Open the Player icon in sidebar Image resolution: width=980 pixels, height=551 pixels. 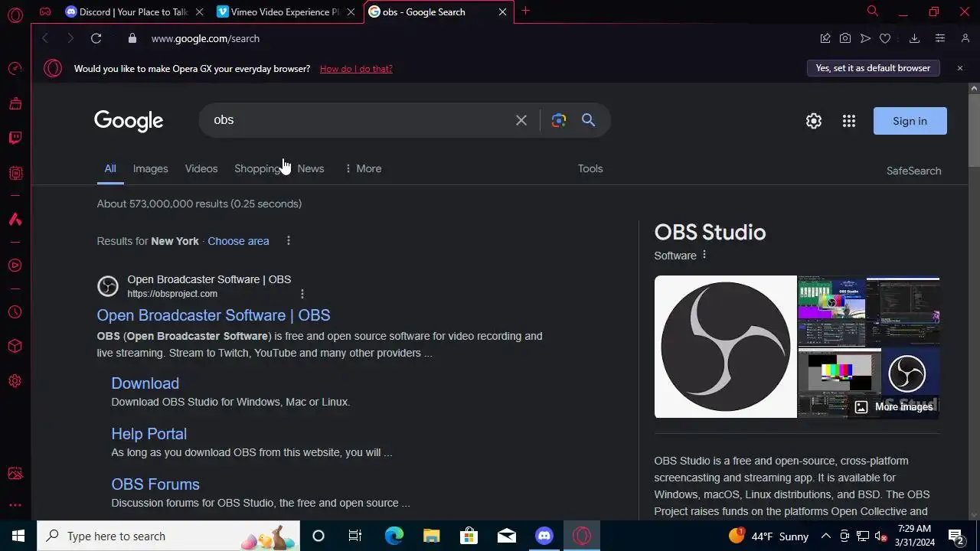(x=15, y=266)
